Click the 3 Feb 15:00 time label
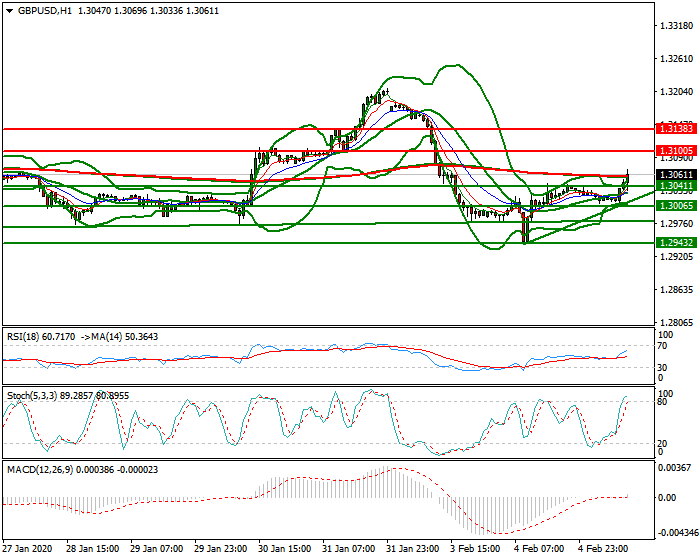This screenshot has width=700, height=560. point(478,550)
